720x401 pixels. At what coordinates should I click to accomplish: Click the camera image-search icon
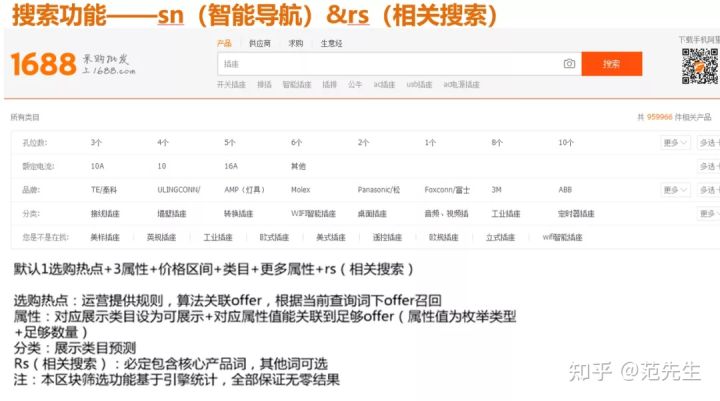tap(569, 64)
